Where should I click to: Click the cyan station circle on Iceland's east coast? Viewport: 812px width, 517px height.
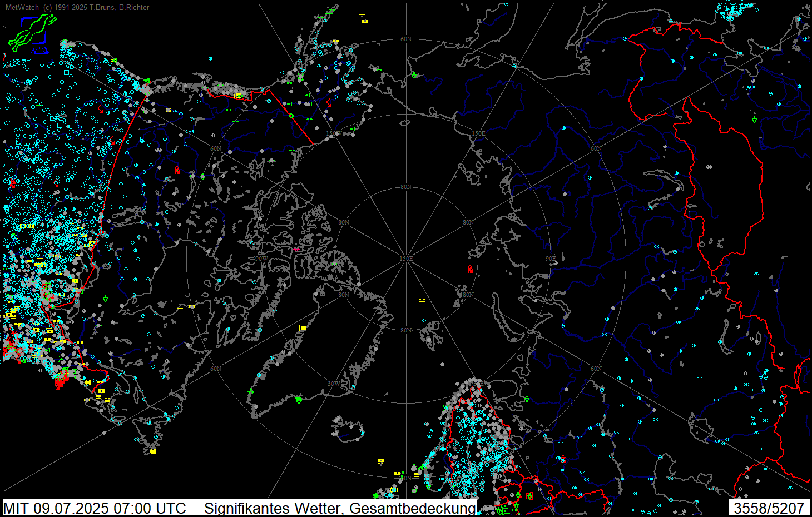362,433
